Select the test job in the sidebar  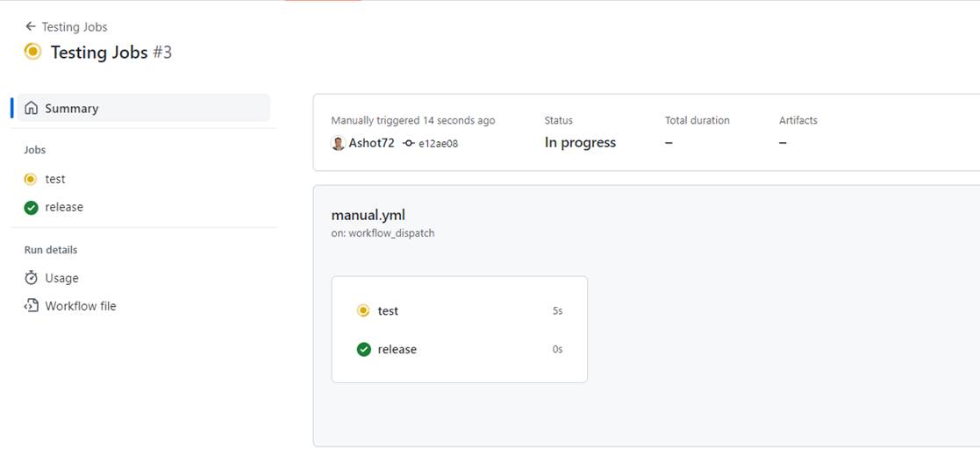tap(55, 179)
